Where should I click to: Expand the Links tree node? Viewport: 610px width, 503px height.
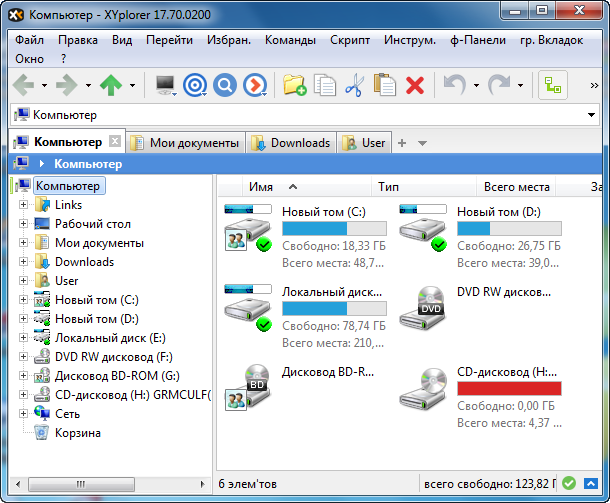[x=23, y=205]
